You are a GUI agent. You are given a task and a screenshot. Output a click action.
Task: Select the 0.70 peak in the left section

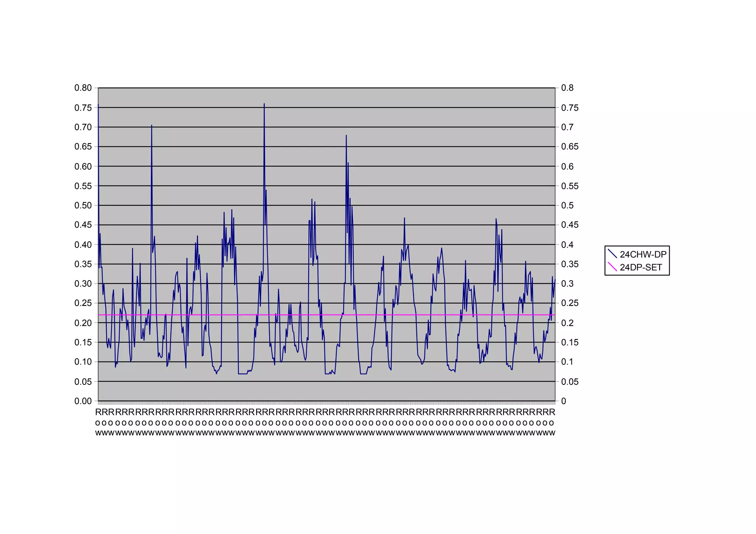151,126
